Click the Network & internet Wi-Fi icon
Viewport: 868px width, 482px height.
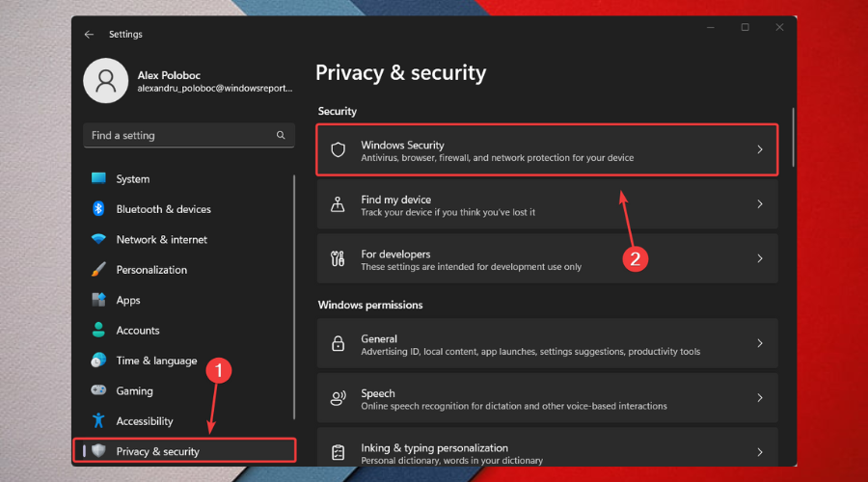[98, 239]
